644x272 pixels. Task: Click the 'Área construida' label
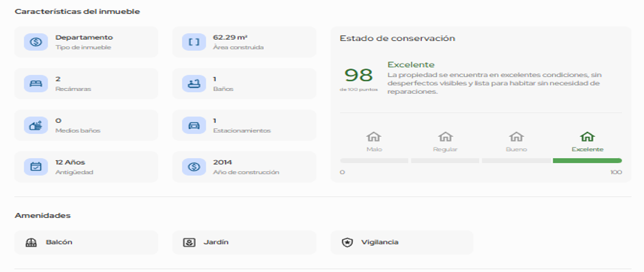[x=238, y=47]
